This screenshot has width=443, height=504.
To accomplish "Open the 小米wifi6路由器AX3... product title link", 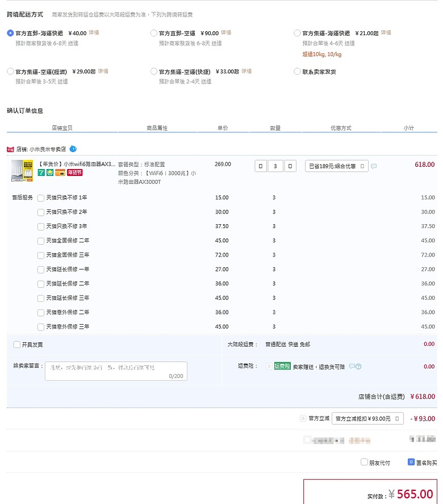I will coord(77,164).
